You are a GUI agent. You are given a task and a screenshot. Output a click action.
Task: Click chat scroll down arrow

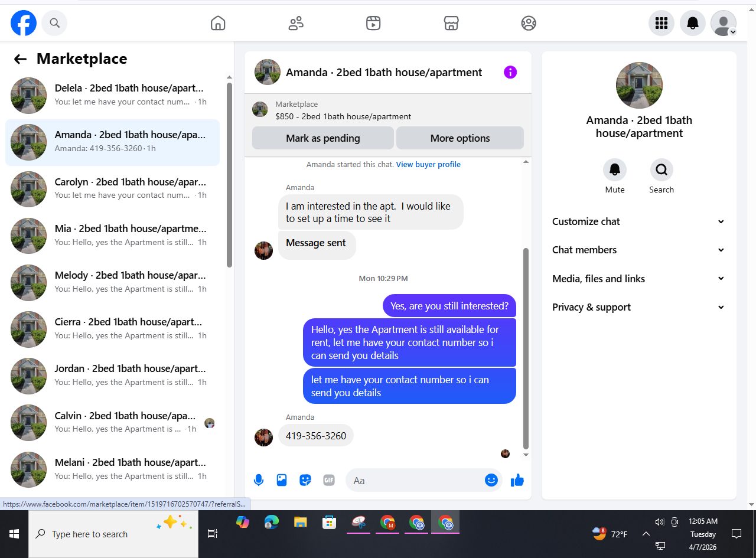[x=526, y=455]
